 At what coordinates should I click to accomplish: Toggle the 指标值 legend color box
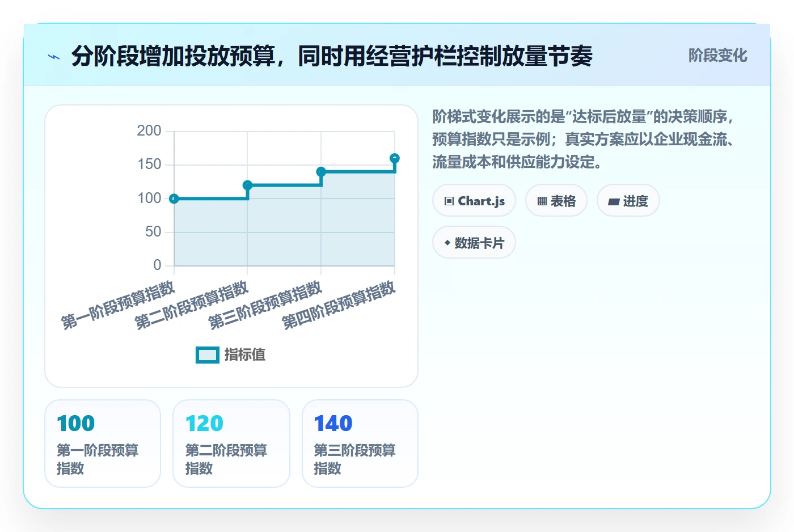click(x=208, y=355)
